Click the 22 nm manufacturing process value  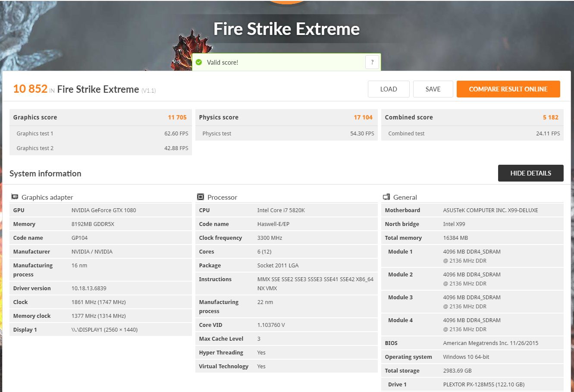click(265, 302)
